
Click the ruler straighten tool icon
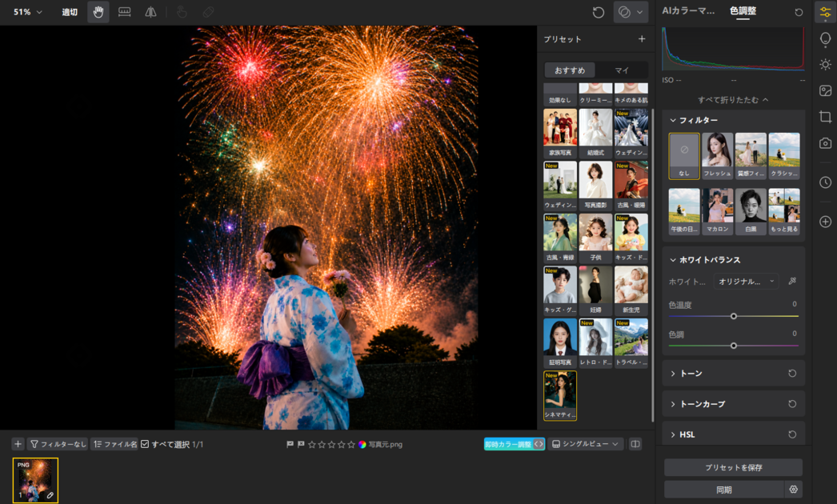(124, 12)
